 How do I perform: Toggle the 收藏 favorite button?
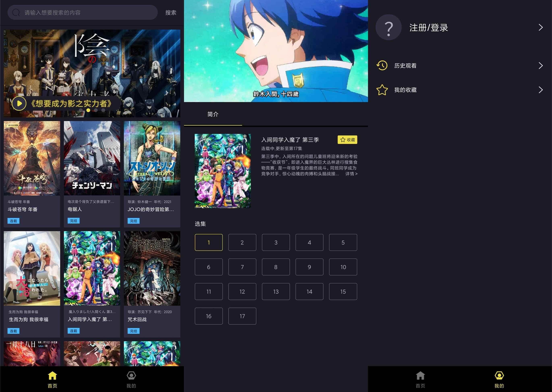[347, 140]
